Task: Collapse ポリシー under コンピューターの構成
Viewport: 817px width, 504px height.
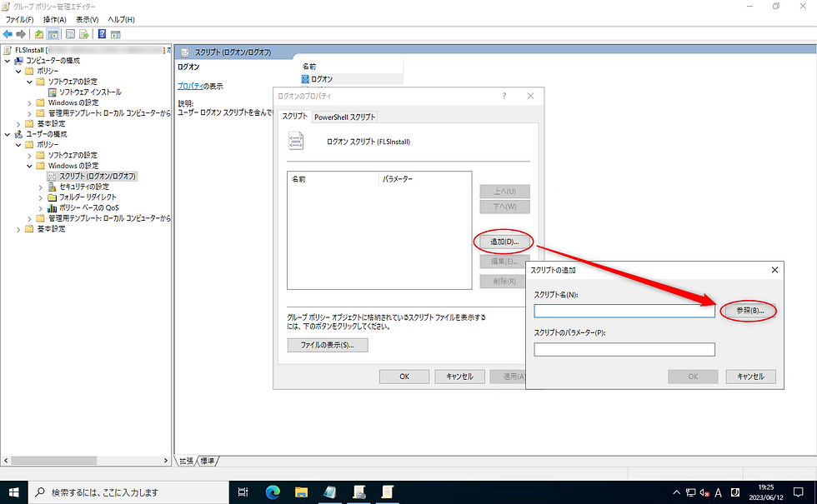Action: coord(18,72)
